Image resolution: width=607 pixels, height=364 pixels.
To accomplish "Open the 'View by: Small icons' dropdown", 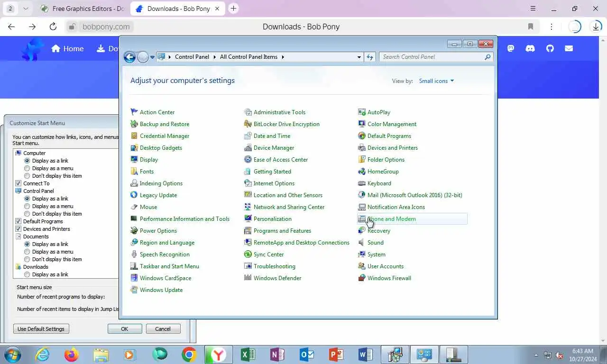I will (436, 81).
